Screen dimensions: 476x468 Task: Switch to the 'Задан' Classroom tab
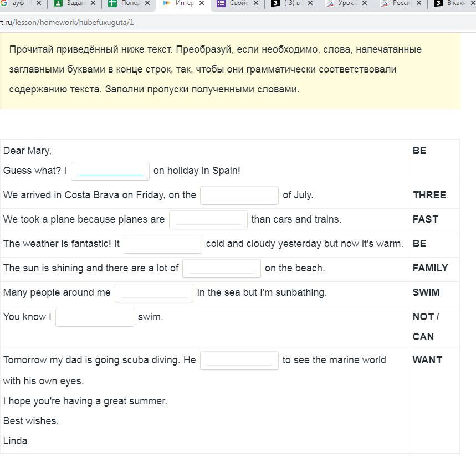74,3
